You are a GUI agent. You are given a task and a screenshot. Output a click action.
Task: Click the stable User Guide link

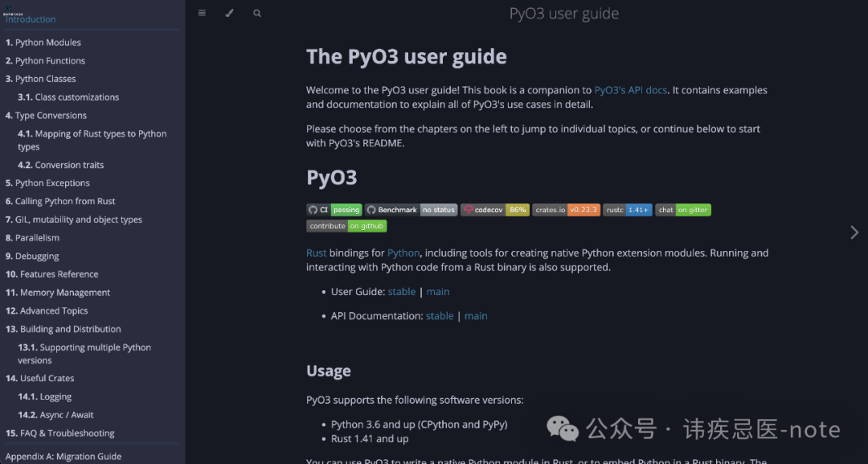click(x=401, y=291)
